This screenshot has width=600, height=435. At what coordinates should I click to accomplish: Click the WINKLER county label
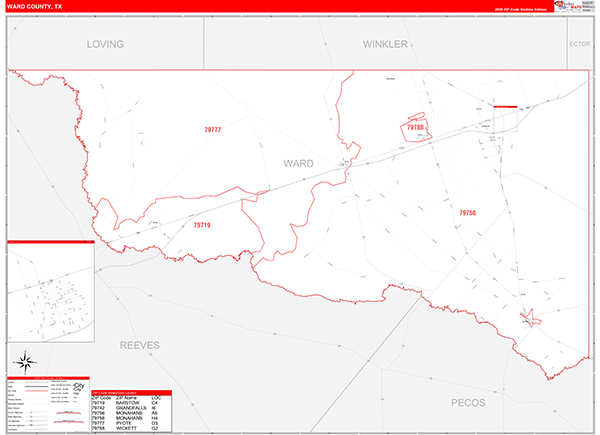click(x=385, y=44)
